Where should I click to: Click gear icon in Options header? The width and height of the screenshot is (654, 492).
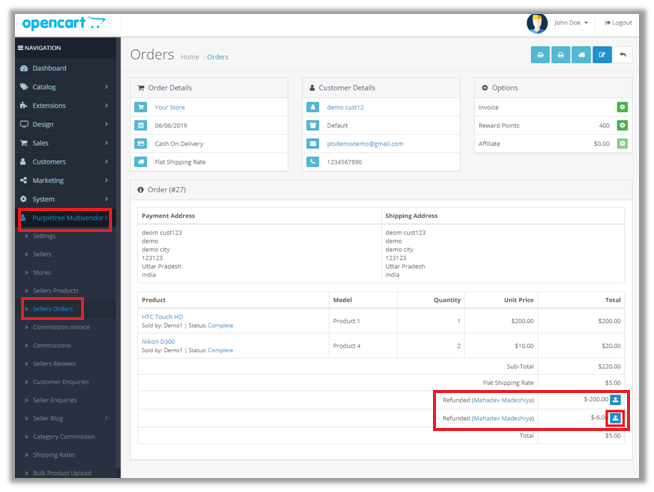tap(484, 88)
